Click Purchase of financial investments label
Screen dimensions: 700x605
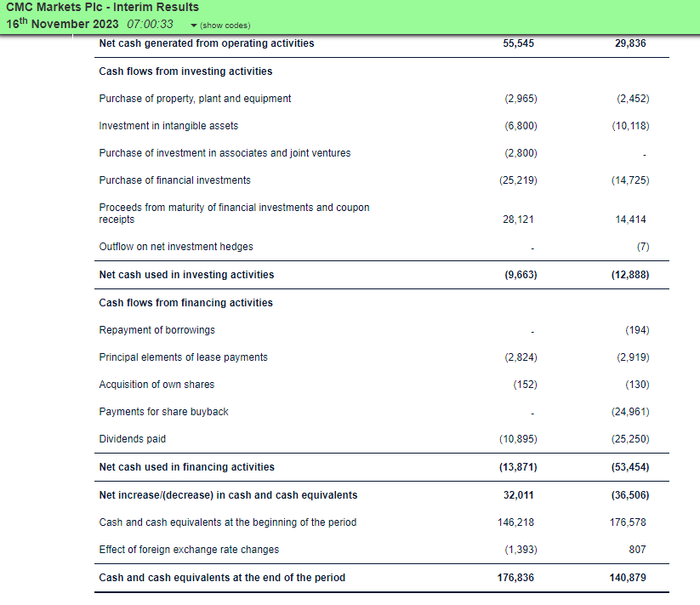coord(175,180)
